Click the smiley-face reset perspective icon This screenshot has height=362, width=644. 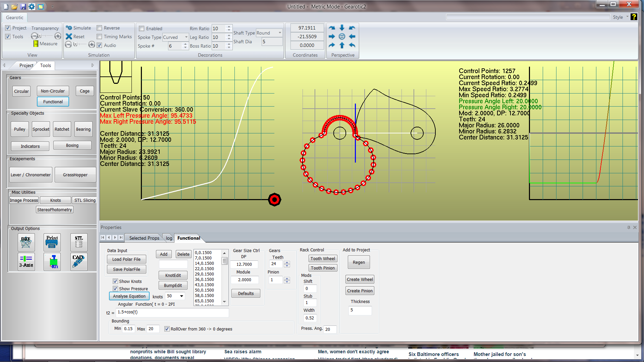coord(342,37)
